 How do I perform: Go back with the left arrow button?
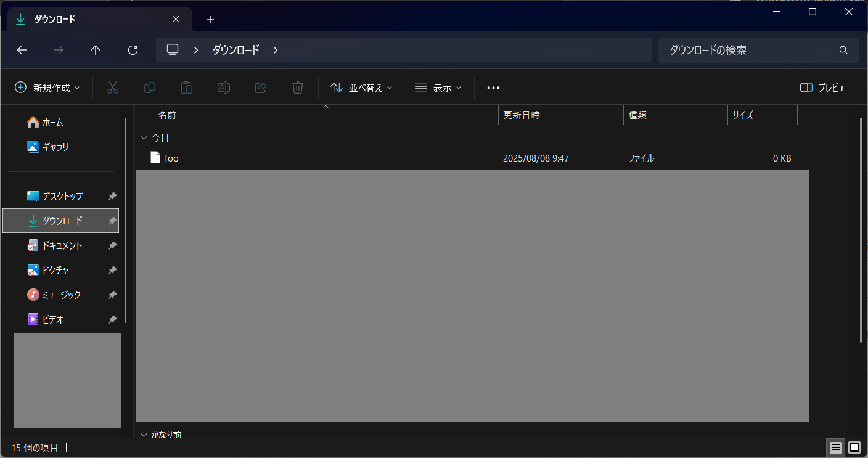[x=22, y=50]
